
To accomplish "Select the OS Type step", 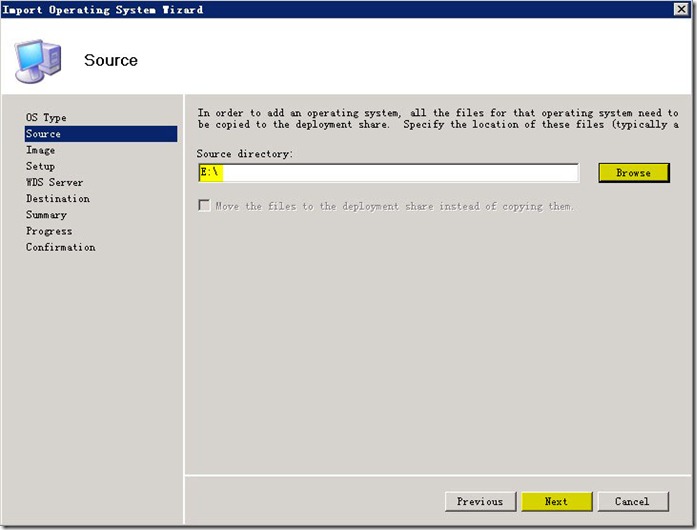I will point(46,117).
